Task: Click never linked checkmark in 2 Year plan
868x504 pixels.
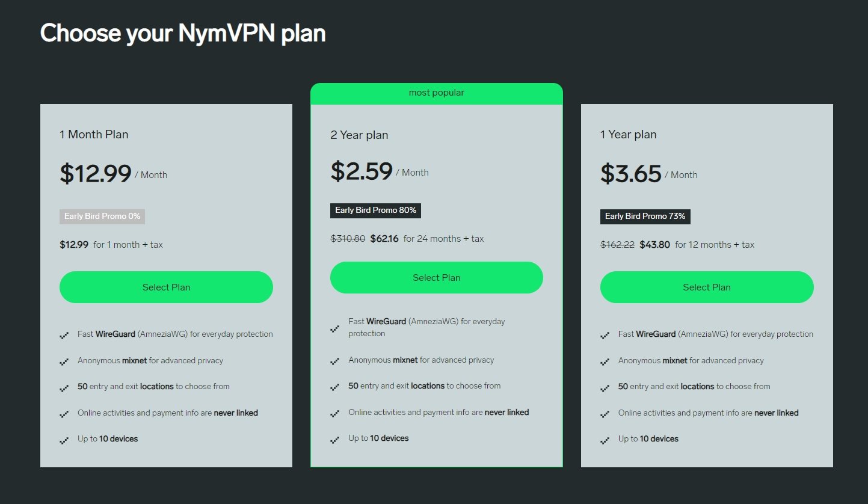Action: coord(335,413)
